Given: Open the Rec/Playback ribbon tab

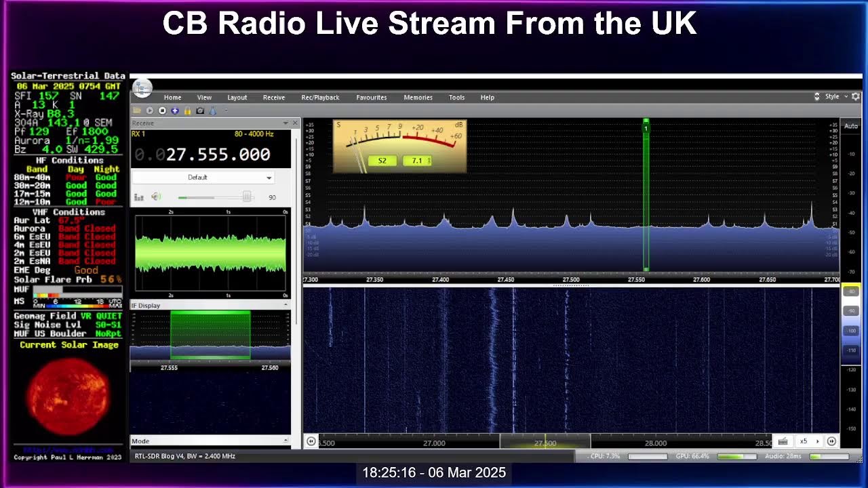Looking at the screenshot, I should [320, 98].
